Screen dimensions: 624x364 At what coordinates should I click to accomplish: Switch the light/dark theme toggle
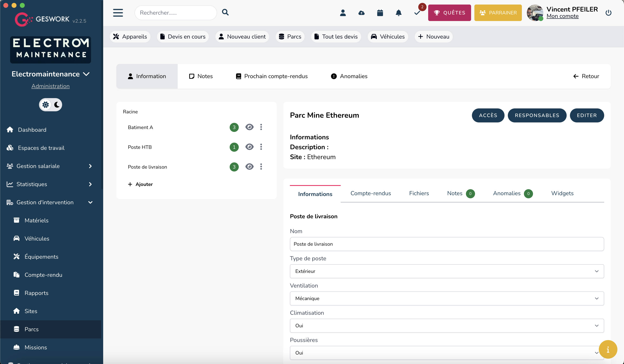pos(51,105)
